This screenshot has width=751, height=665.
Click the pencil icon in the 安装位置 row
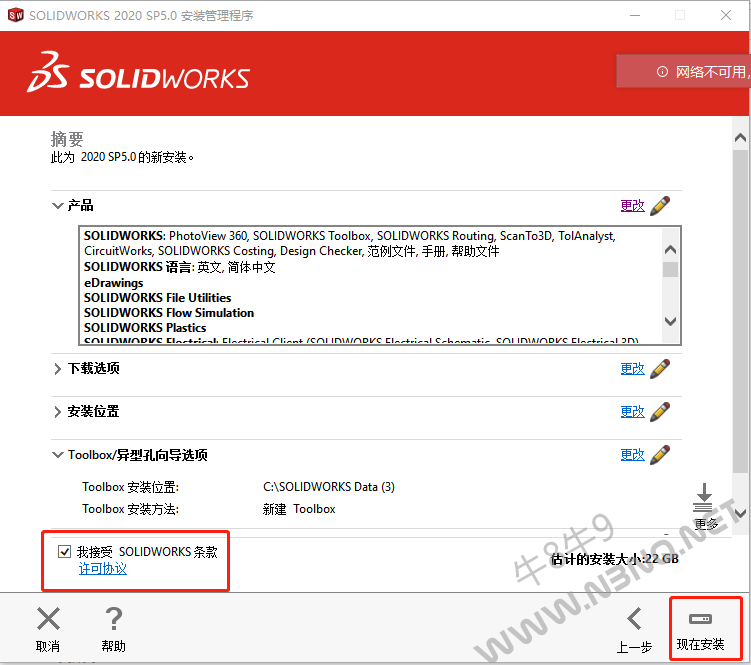(x=660, y=412)
